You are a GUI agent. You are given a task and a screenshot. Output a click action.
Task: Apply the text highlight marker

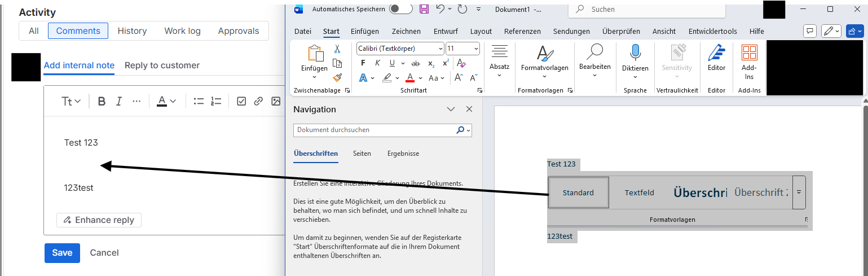coord(387,78)
